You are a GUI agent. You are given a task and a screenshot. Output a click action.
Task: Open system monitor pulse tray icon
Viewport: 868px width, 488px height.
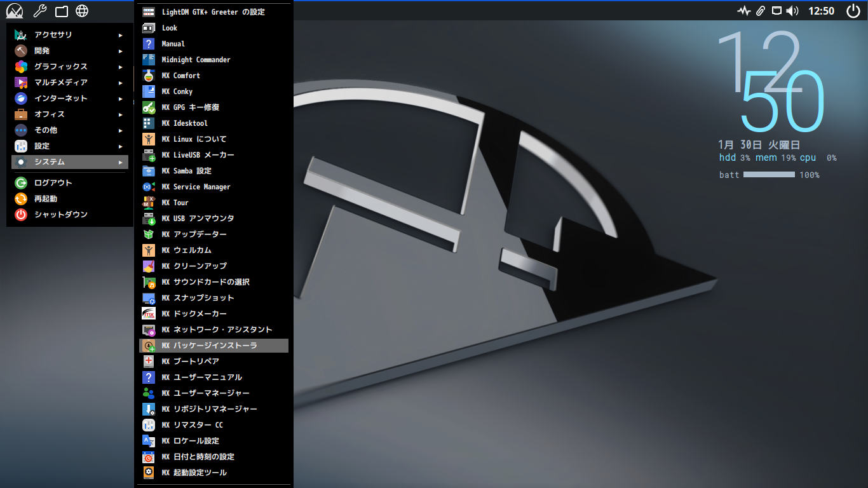click(x=744, y=11)
